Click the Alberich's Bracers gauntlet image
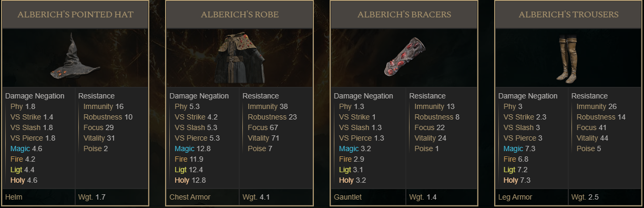Screen dimensions: 644x208 (404, 58)
